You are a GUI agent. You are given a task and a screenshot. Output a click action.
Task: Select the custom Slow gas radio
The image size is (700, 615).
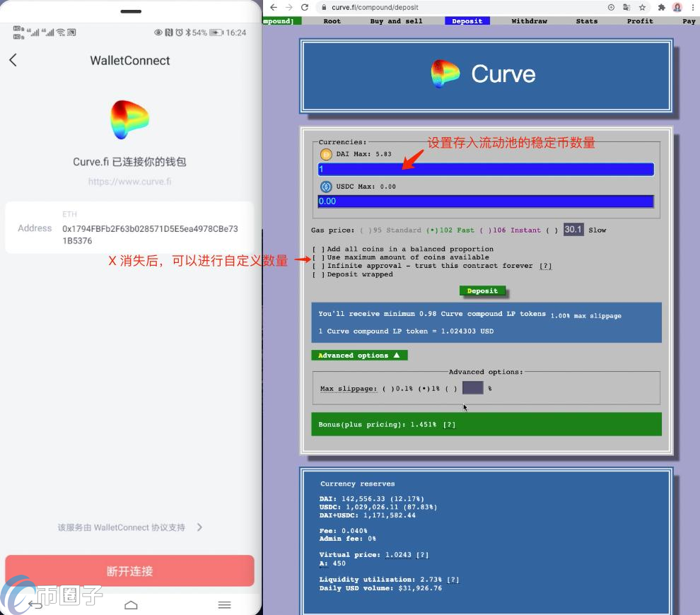(x=552, y=230)
